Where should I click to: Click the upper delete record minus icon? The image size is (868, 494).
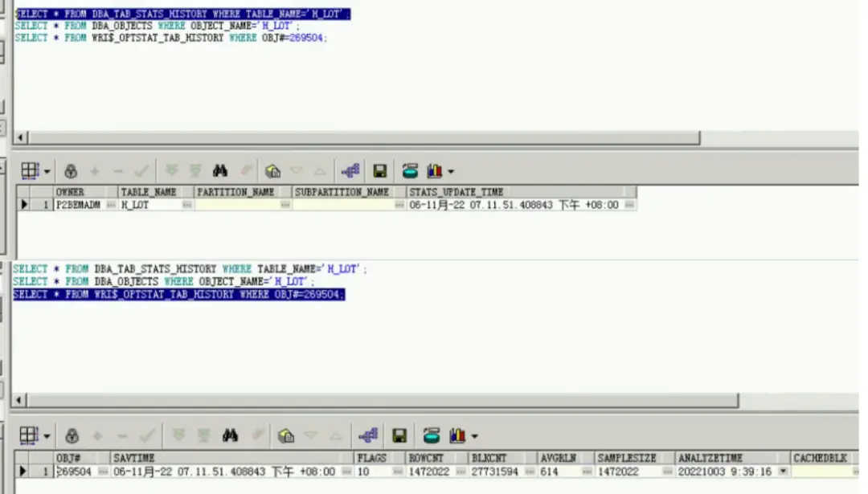coord(118,171)
